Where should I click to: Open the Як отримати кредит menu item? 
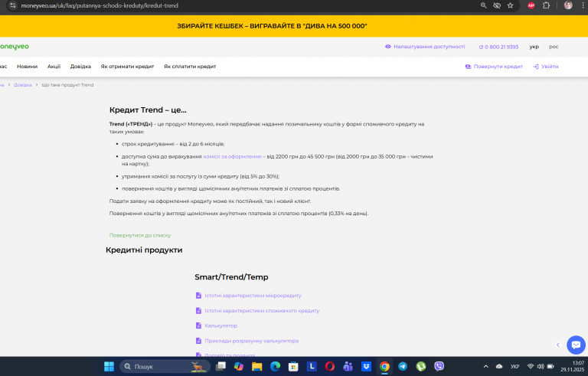coord(128,67)
